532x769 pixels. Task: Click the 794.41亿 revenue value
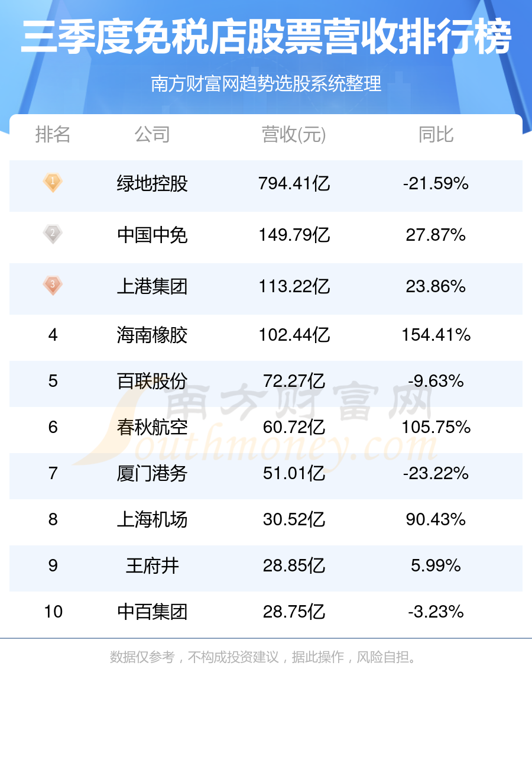[294, 184]
